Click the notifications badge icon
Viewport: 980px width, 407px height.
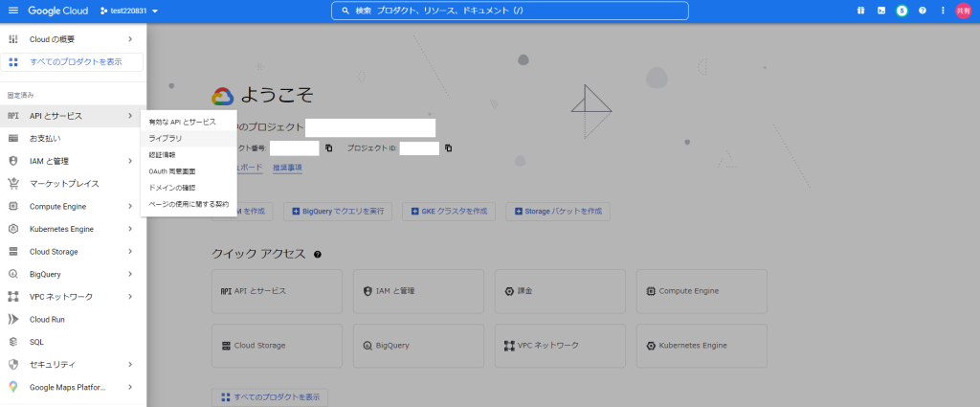902,11
